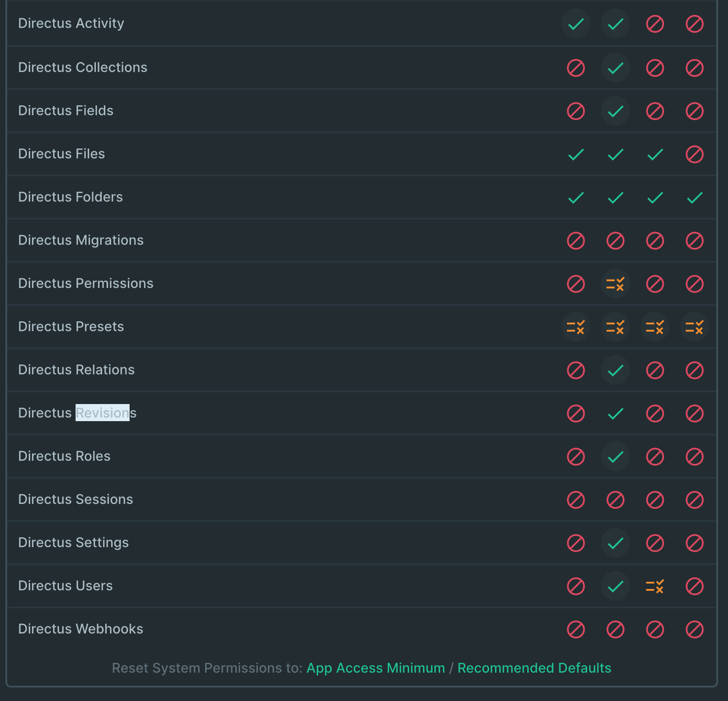Click the Directus Permissions row label
This screenshot has width=728, height=701.
click(x=86, y=283)
